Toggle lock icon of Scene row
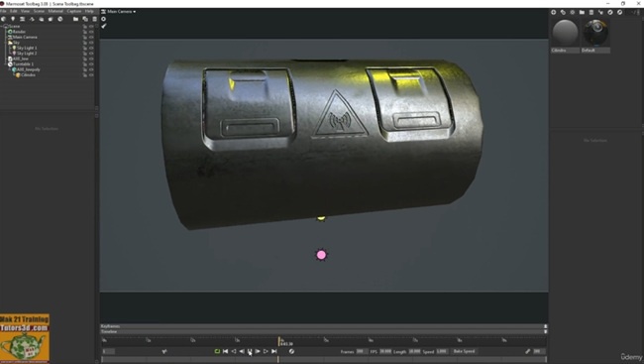 tap(85, 26)
